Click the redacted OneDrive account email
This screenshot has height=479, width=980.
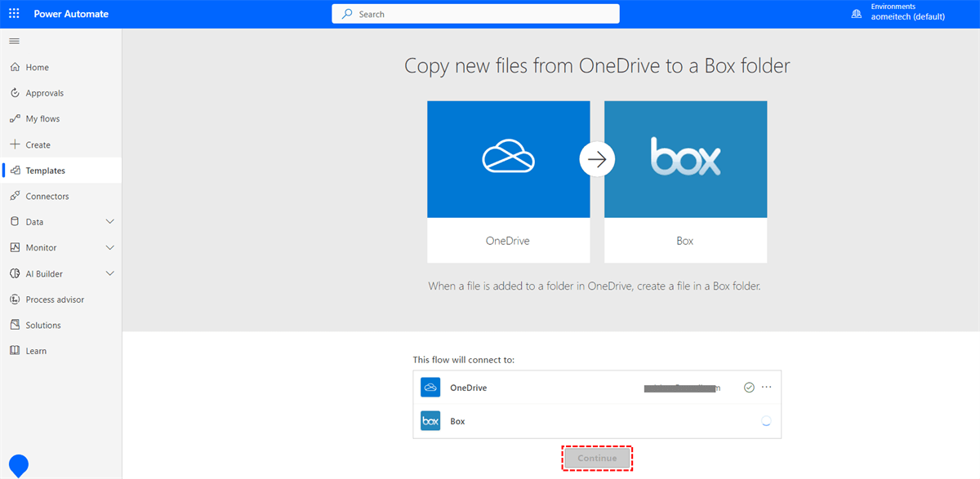pyautogui.click(x=683, y=388)
